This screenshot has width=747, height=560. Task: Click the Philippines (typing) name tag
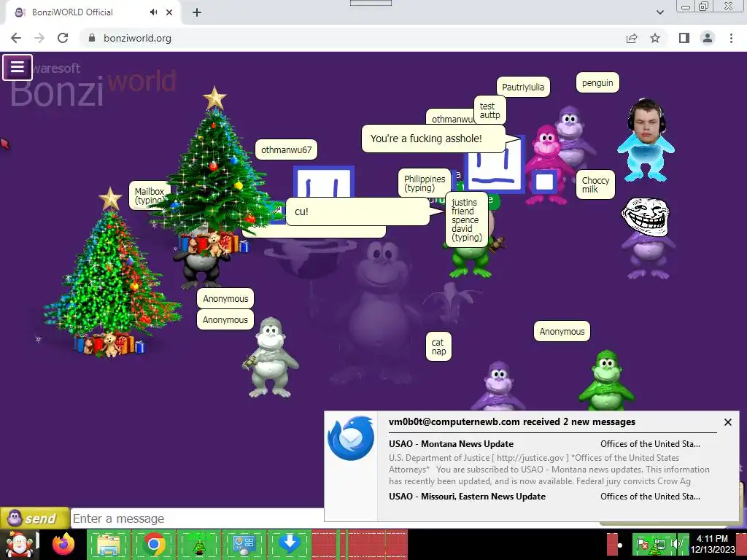pyautogui.click(x=425, y=183)
